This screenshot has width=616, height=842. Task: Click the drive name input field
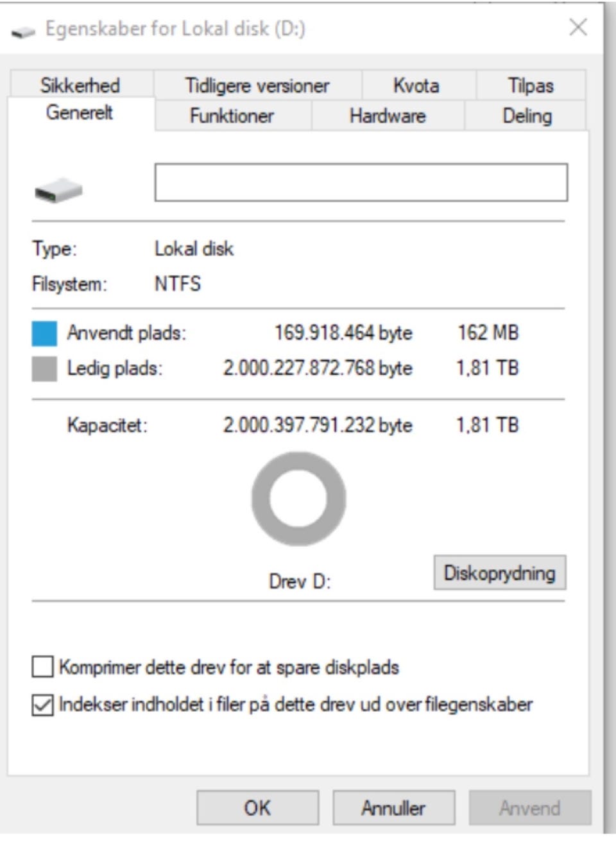361,182
